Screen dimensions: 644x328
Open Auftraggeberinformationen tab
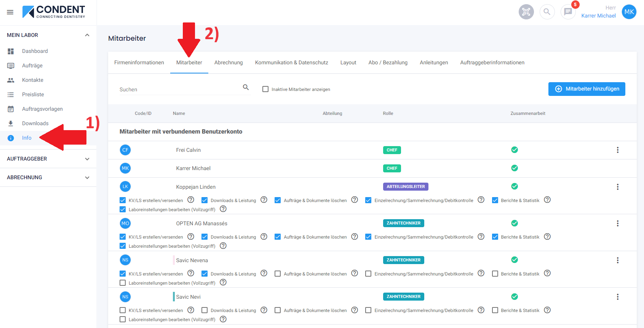(x=492, y=62)
